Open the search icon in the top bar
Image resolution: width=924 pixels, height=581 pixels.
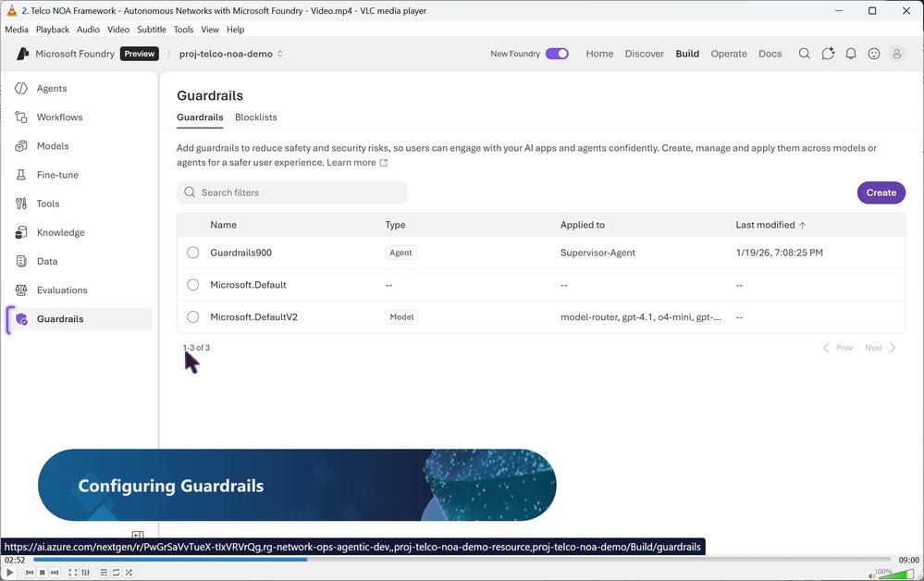[804, 54]
